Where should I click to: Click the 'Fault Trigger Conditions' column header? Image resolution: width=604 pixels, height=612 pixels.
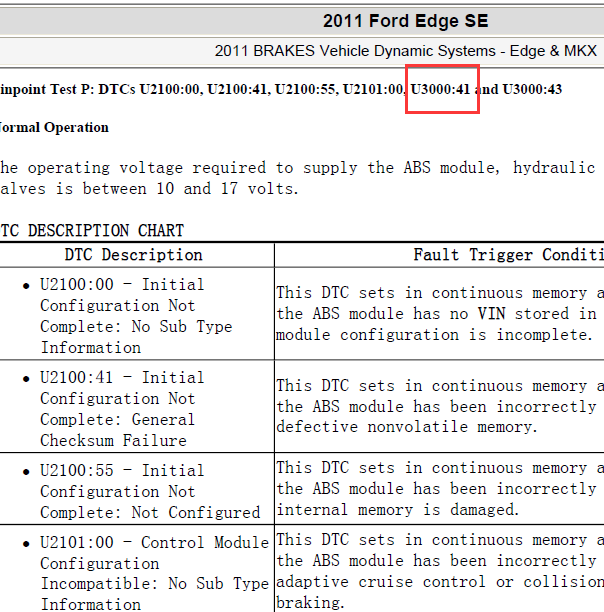[509, 255]
